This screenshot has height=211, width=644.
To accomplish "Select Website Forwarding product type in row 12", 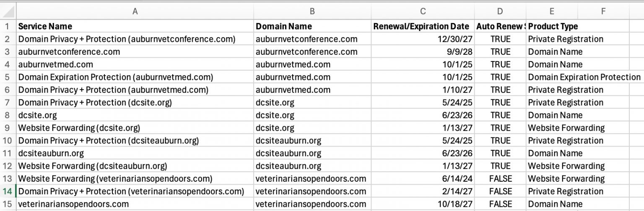I will pos(566,166).
